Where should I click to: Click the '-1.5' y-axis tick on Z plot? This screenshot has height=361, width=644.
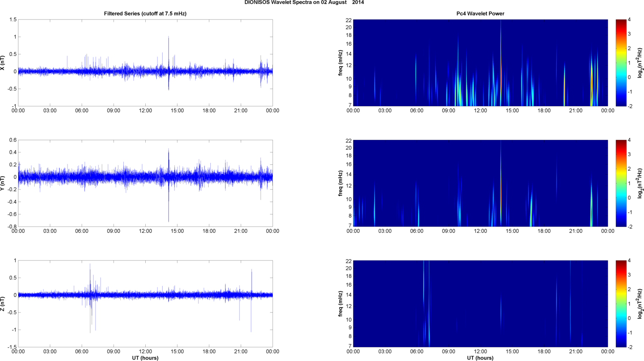(x=11, y=347)
